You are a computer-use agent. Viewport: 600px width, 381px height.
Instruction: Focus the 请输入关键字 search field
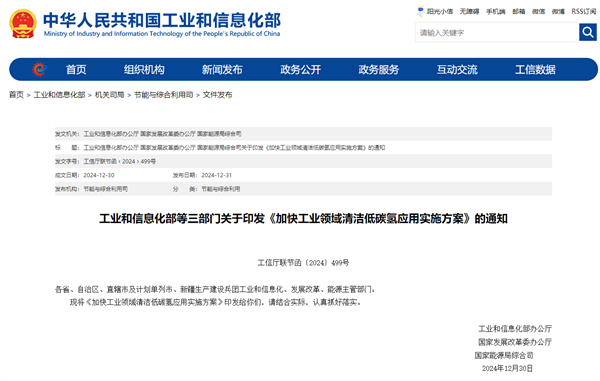tap(497, 33)
